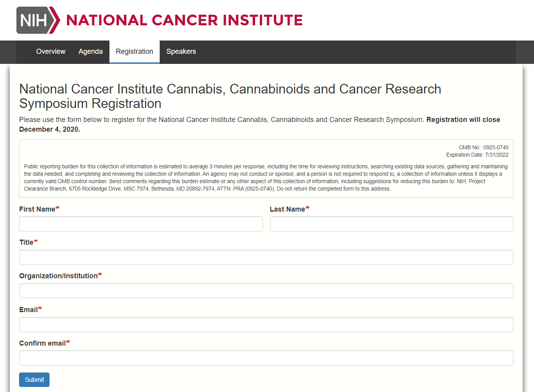
Task: Activate the Confirm email field
Action: click(x=266, y=358)
